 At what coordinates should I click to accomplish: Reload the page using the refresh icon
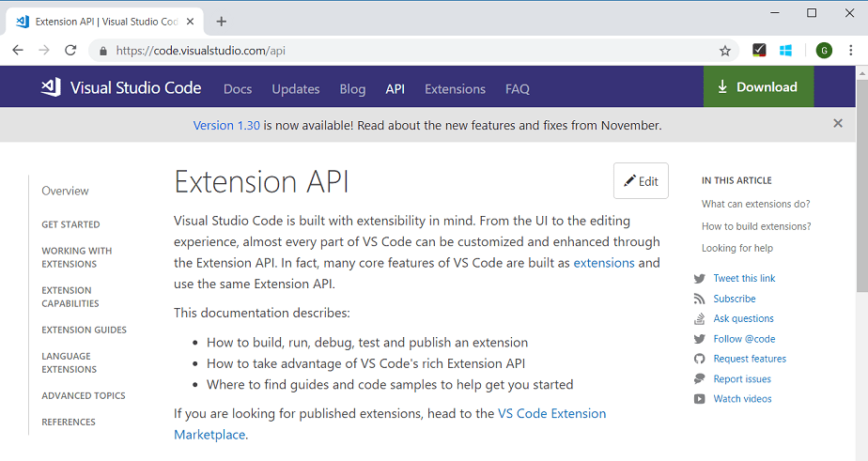click(70, 51)
